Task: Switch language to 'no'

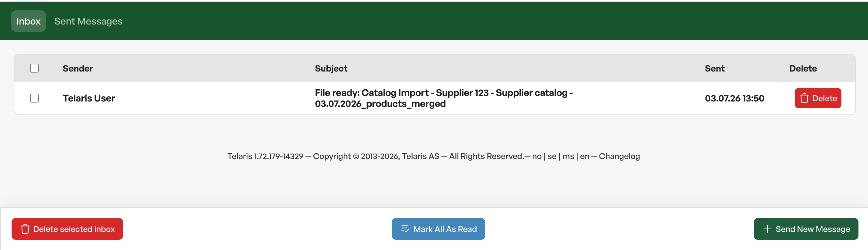Action: (537, 156)
